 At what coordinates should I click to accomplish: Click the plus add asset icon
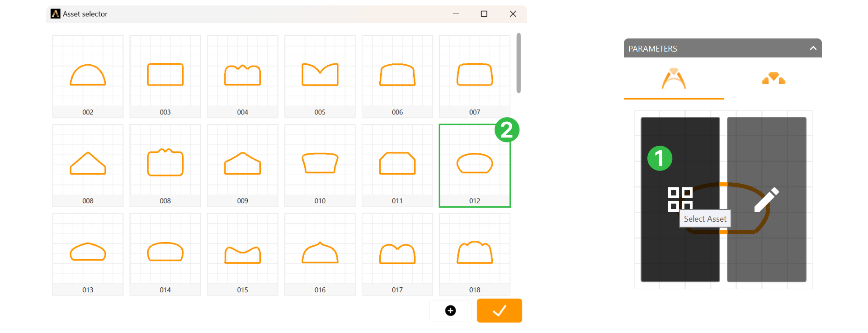pos(450,310)
